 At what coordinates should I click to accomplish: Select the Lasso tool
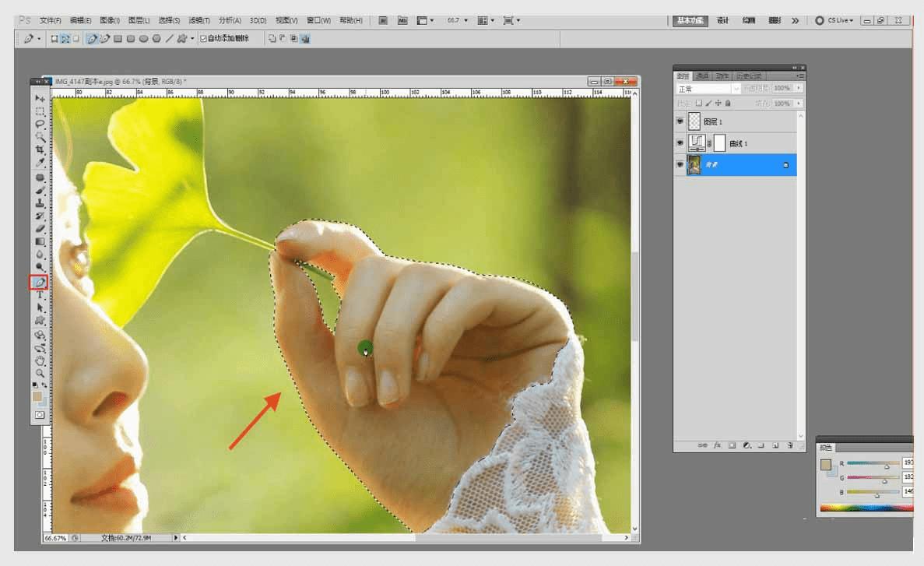click(40, 124)
